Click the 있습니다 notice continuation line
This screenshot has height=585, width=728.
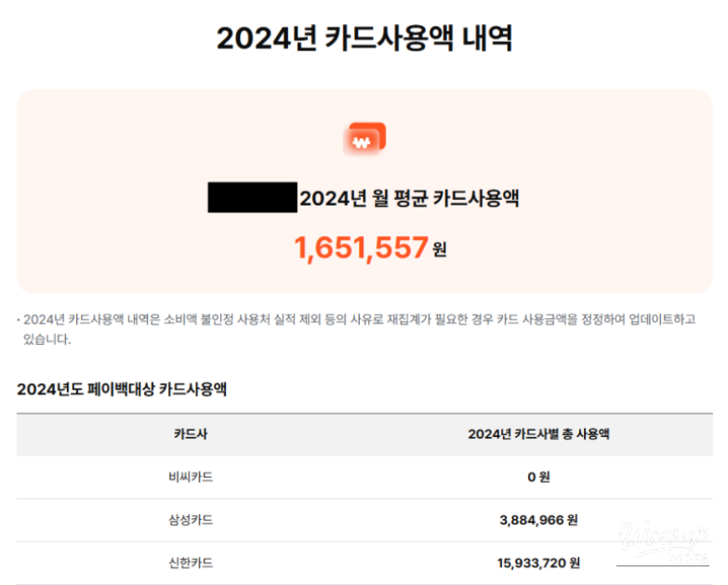click(46, 339)
